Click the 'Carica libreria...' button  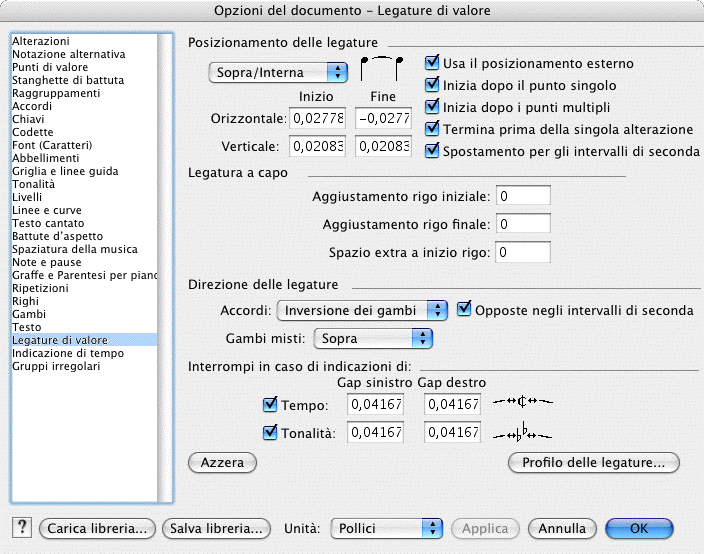tap(99, 528)
